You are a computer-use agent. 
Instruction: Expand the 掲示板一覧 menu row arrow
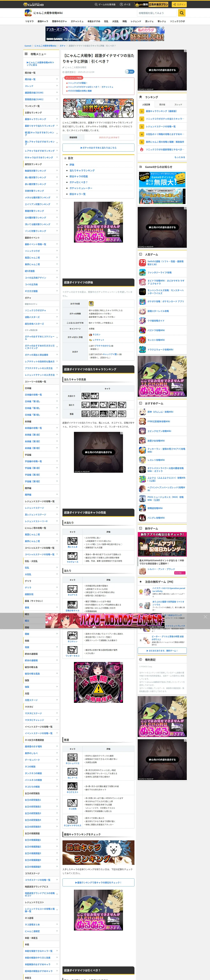[x=57, y=79]
